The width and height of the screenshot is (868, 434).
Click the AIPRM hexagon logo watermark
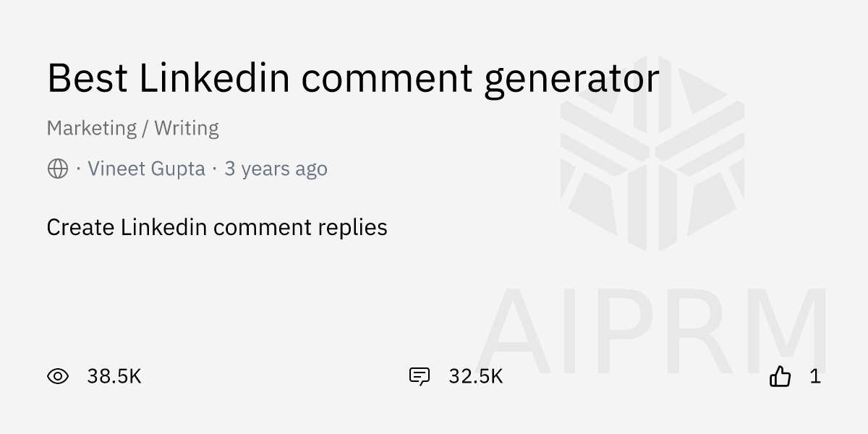point(652,153)
